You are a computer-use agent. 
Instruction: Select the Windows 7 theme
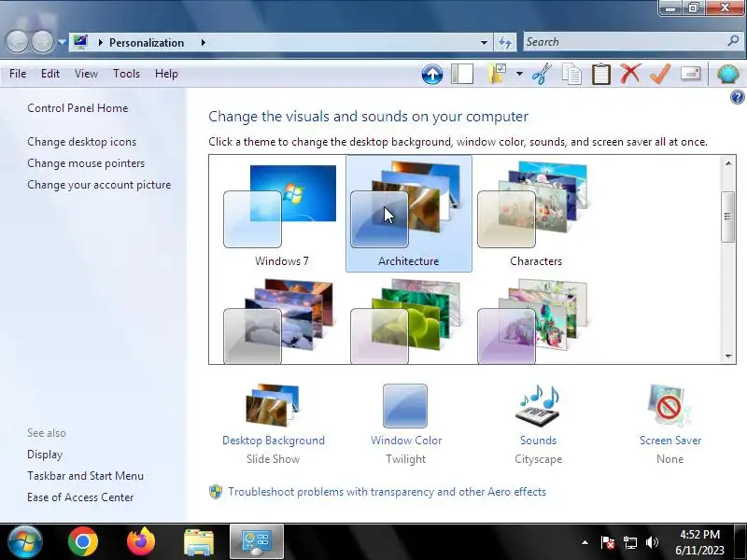point(282,214)
